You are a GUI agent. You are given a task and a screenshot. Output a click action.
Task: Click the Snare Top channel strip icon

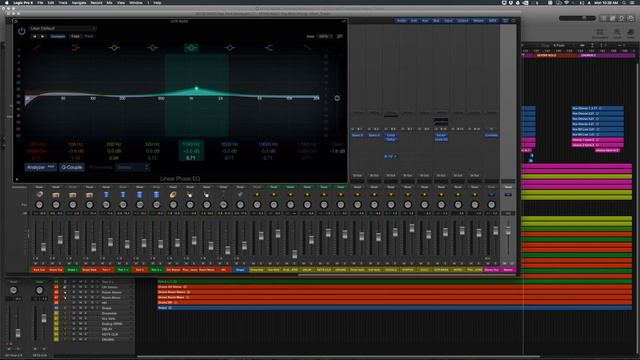coord(56,195)
